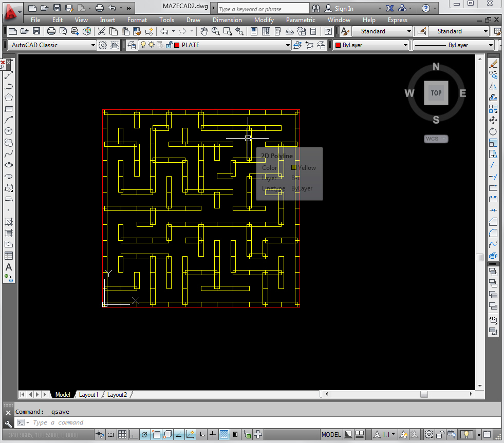
Task: Select the Rotate modify tool
Action: tap(493, 131)
